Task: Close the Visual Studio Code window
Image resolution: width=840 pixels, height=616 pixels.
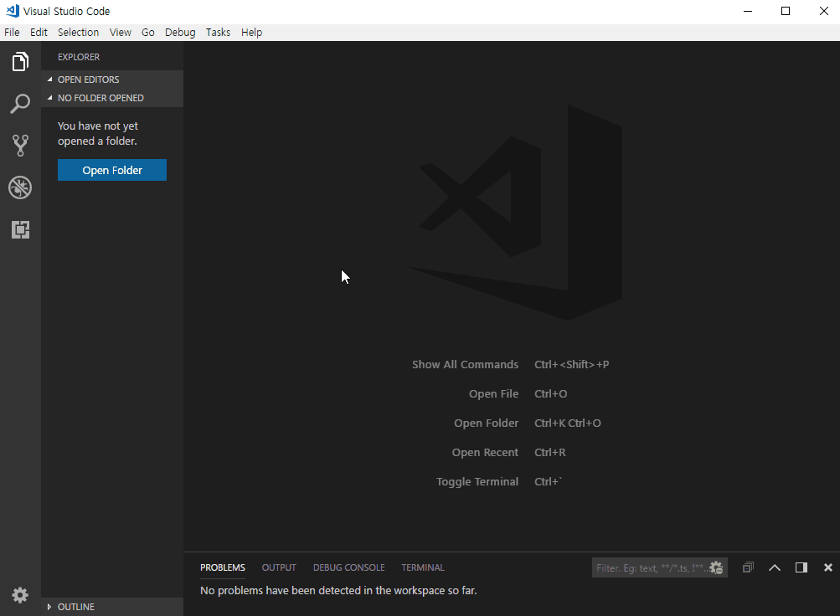Action: 824,11
